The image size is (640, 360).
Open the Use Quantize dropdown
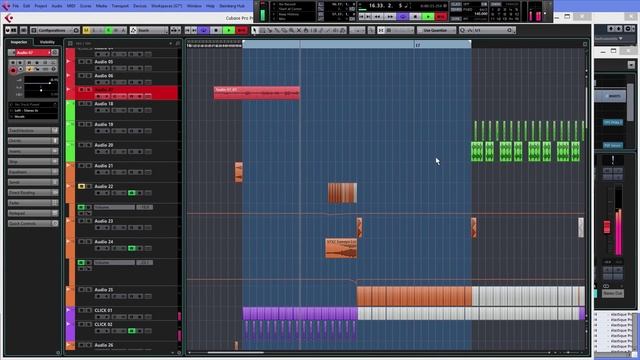pyautogui.click(x=436, y=30)
